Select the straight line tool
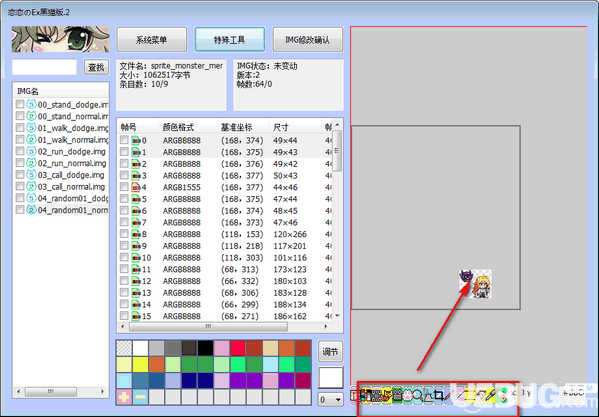Viewport: 599px width, 417px height. pyautogui.click(x=460, y=395)
